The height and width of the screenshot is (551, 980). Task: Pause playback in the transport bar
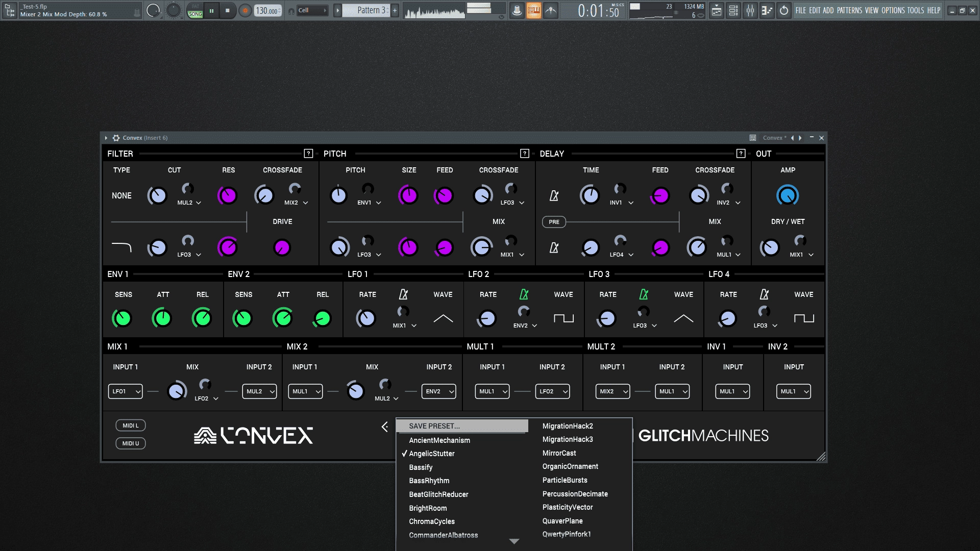211,10
